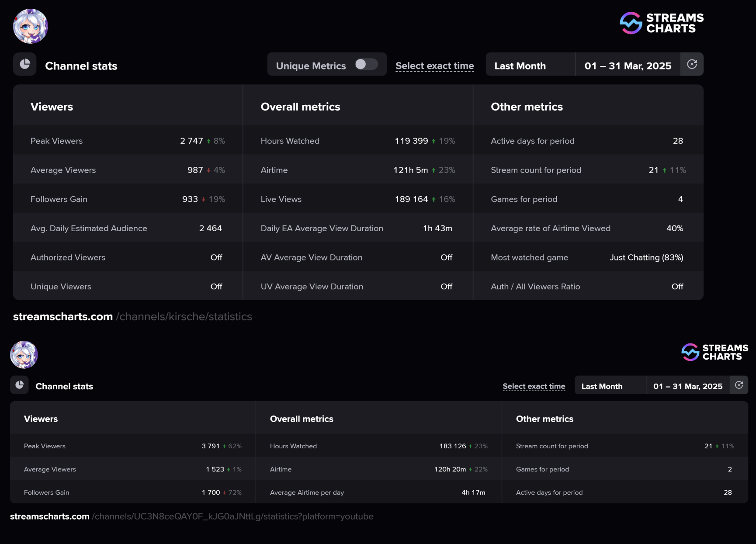Viewport: 756px width, 544px height.
Task: Click the Most watched game value Just Chatting (83%)
Action: pos(646,257)
